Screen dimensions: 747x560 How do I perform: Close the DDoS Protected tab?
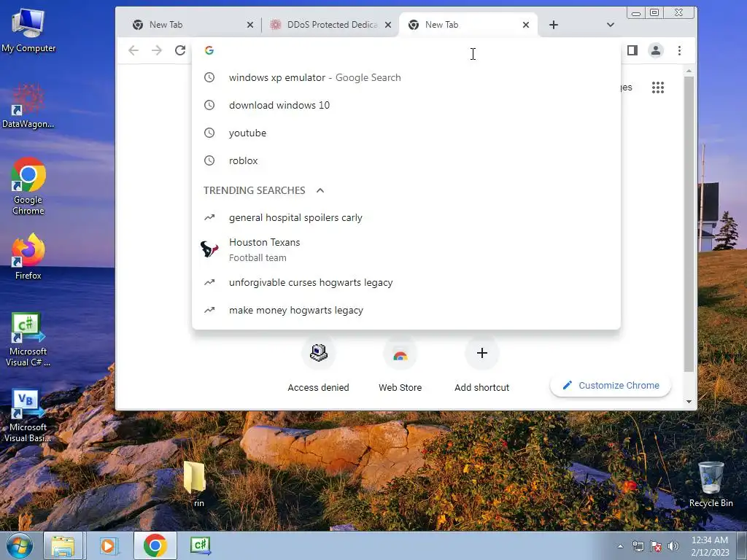[x=388, y=25]
